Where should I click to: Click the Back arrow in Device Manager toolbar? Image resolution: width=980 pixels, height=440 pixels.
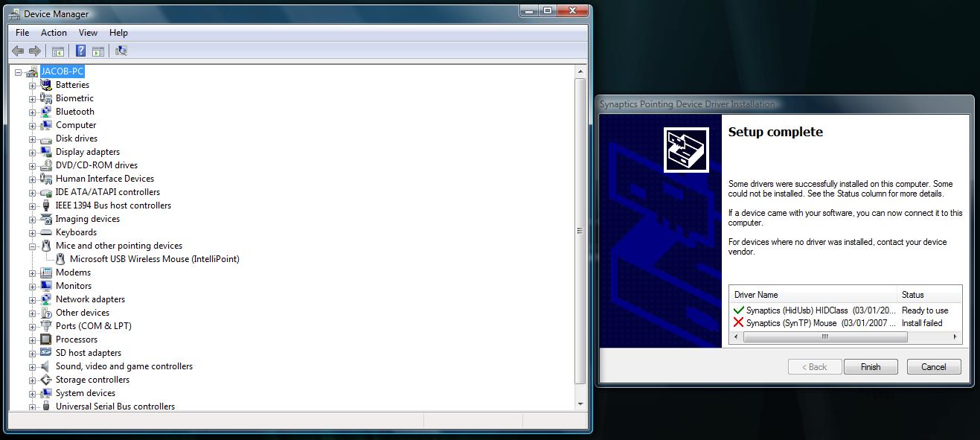(x=18, y=51)
